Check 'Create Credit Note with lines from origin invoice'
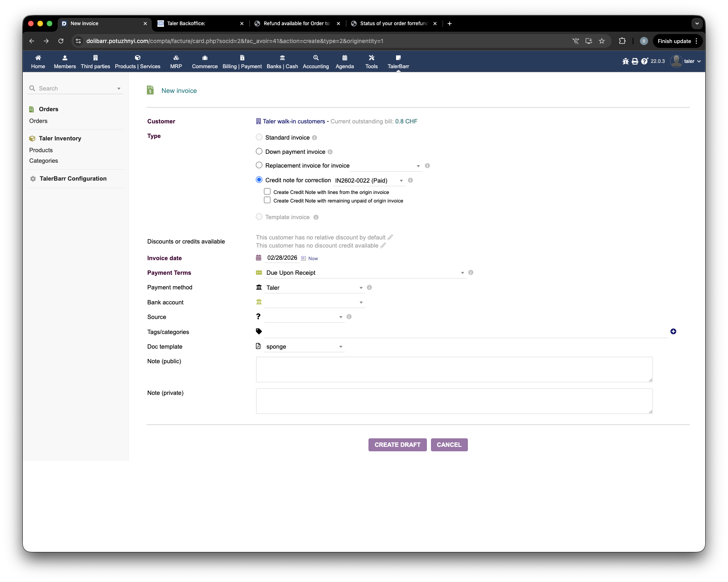 point(267,192)
